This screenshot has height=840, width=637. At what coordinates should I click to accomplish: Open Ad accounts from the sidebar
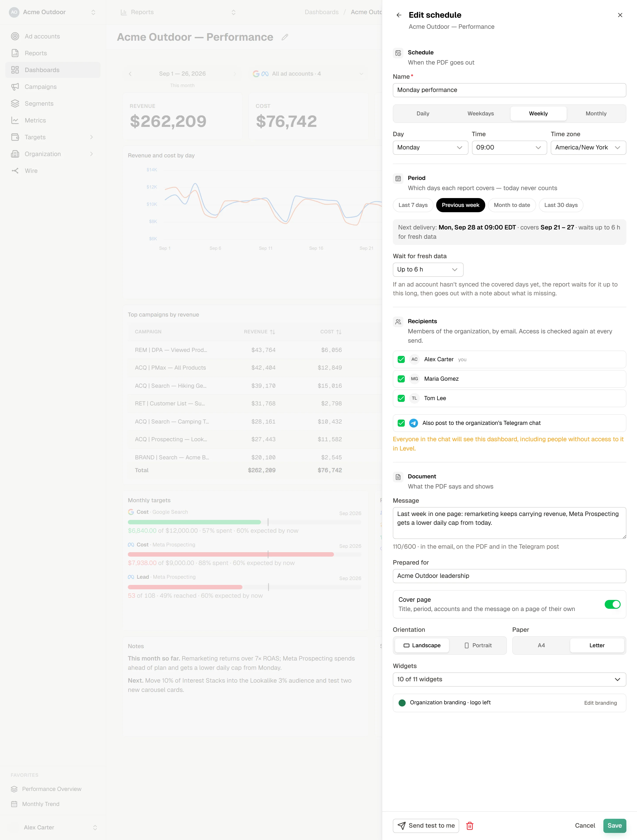[53, 36]
